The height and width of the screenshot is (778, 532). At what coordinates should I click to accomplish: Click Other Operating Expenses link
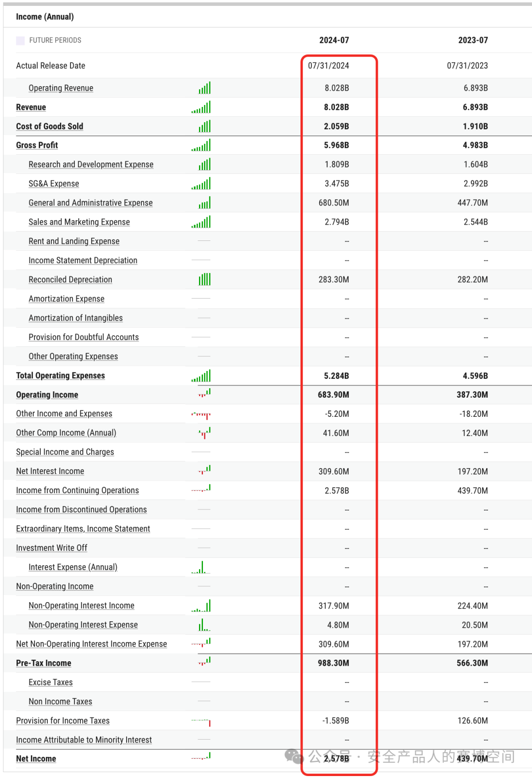click(x=73, y=357)
